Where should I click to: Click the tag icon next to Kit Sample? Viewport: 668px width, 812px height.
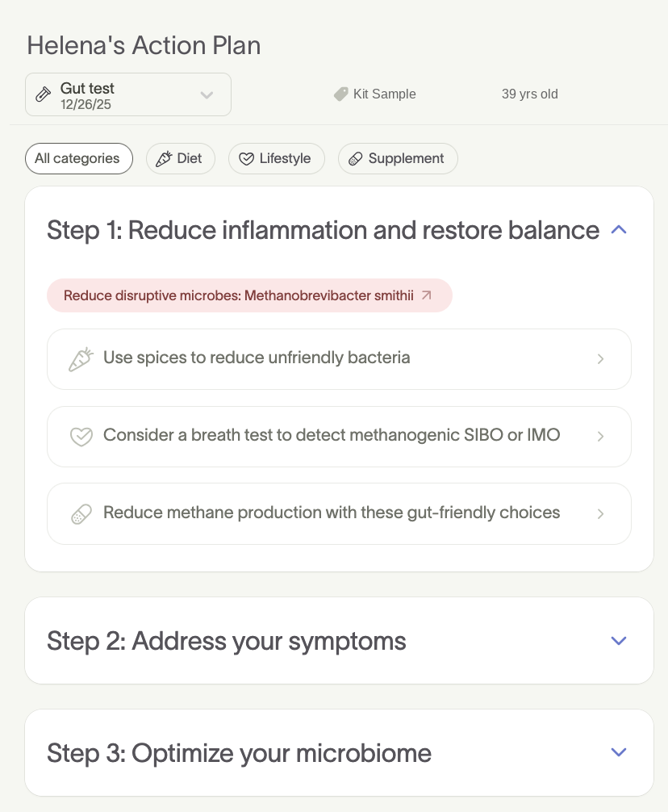pos(340,94)
